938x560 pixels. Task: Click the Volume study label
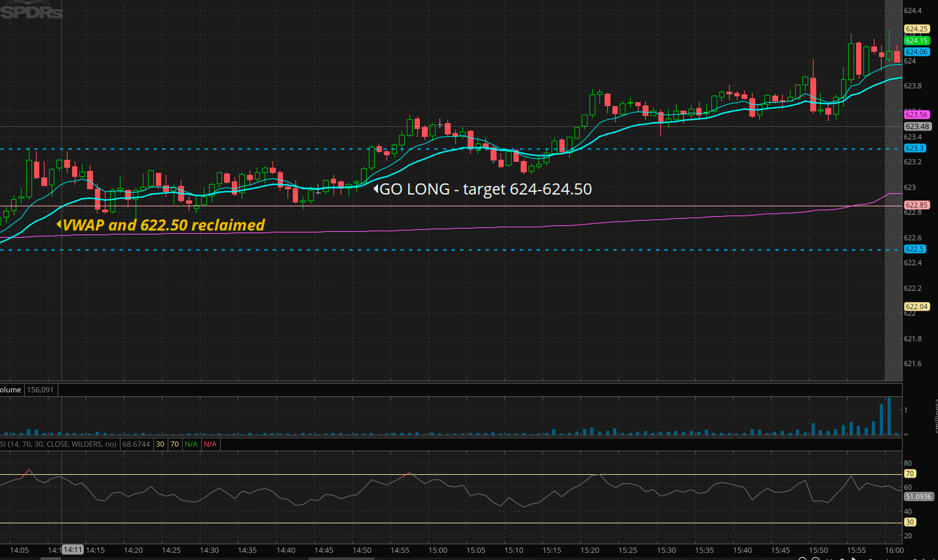pos(10,390)
